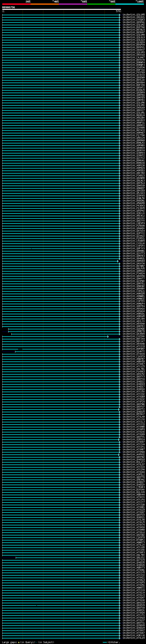Click hit label UniRef100_Q697T2

[x=133, y=410]
